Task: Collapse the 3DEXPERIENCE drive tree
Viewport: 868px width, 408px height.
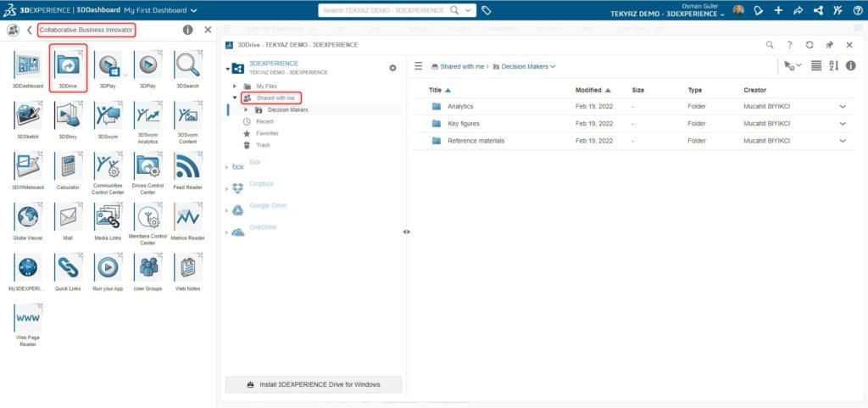Action: pos(227,69)
